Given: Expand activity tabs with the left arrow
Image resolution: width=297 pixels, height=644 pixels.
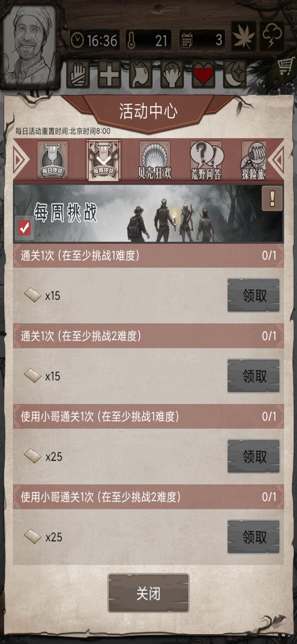Looking at the screenshot, I should pyautogui.click(x=21, y=159).
